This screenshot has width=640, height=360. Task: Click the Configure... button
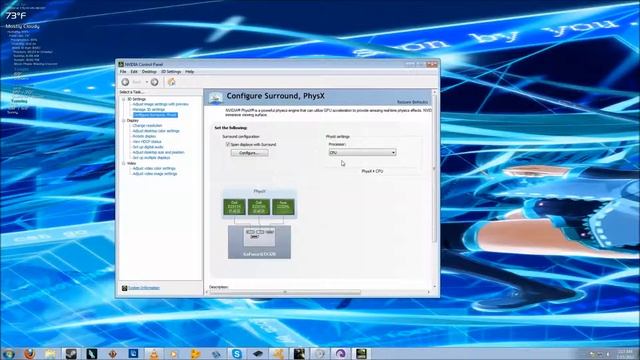[249, 153]
